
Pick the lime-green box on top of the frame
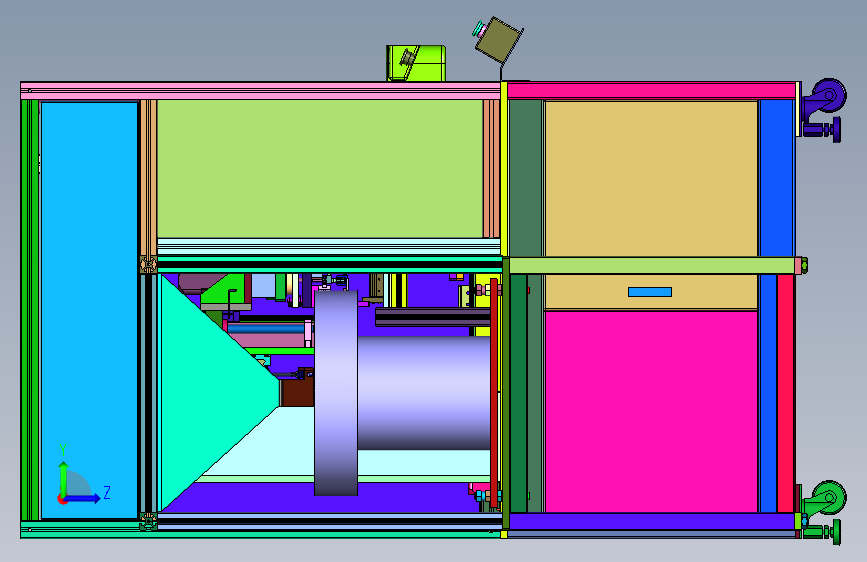point(416,64)
